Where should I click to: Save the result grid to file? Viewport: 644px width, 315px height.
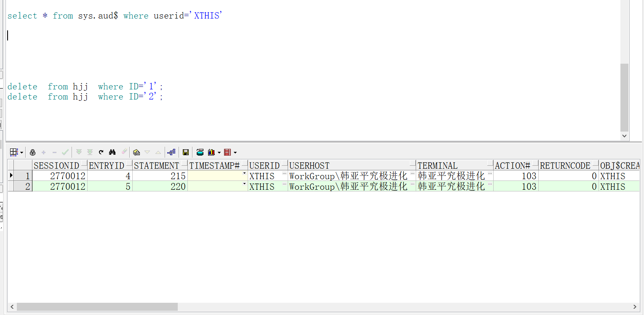point(186,152)
